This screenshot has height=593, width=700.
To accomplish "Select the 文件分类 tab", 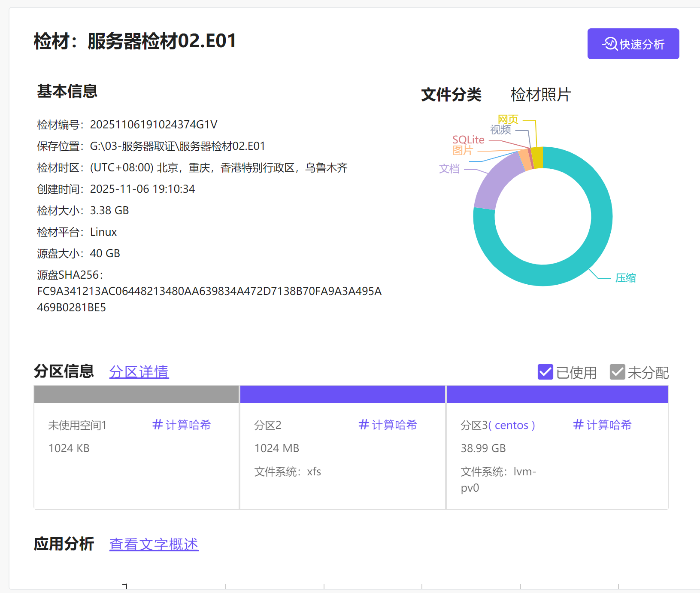I will click(451, 94).
